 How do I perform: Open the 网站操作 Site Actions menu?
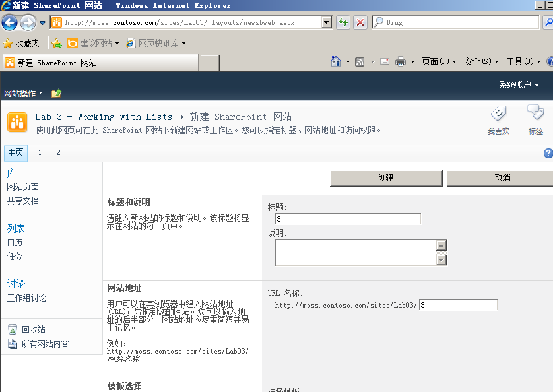(x=23, y=93)
